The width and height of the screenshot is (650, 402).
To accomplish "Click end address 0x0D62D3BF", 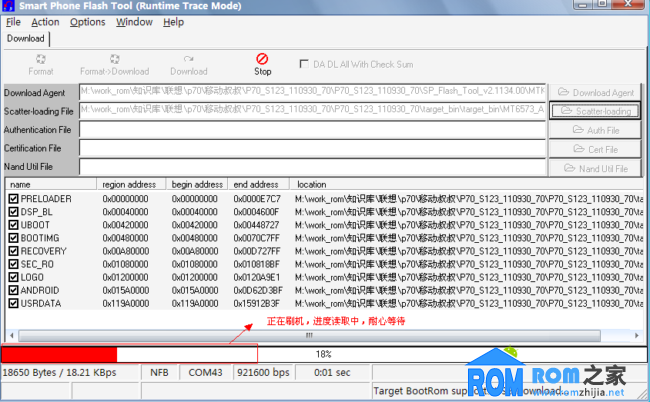I will click(258, 290).
